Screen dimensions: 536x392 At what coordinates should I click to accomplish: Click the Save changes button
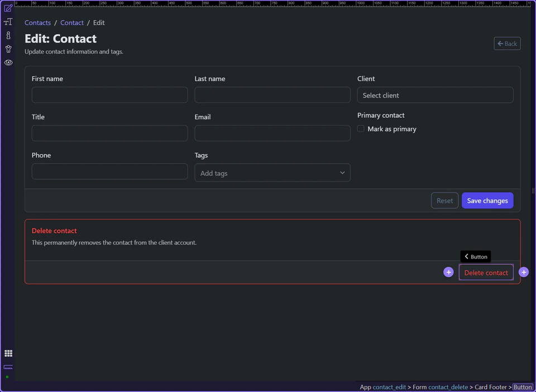(487, 200)
